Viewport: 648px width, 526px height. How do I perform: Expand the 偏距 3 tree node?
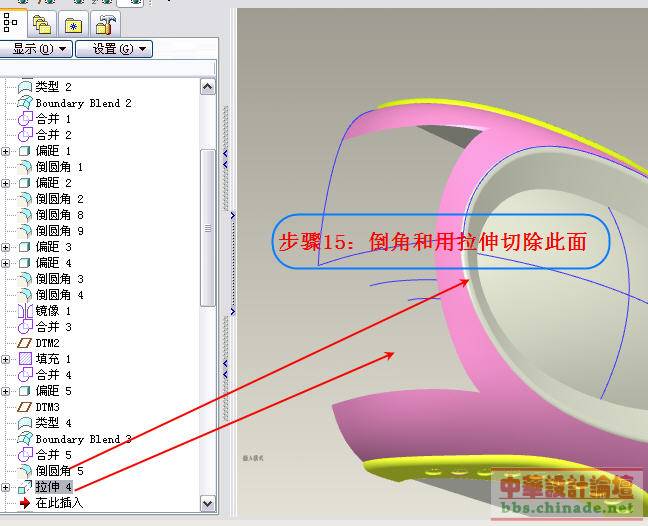pyautogui.click(x=5, y=247)
